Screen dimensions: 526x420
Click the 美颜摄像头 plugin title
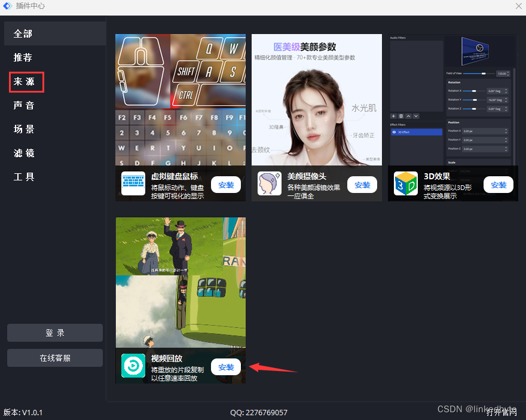307,176
